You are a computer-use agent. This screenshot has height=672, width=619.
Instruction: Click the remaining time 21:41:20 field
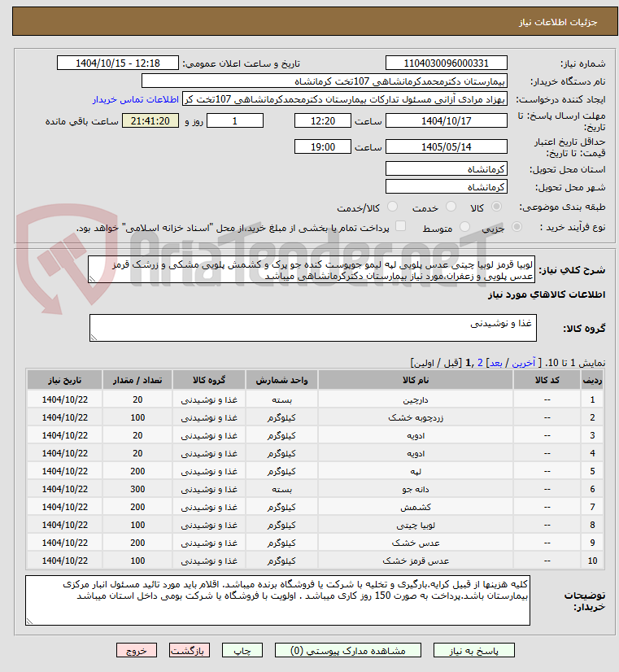point(150,121)
